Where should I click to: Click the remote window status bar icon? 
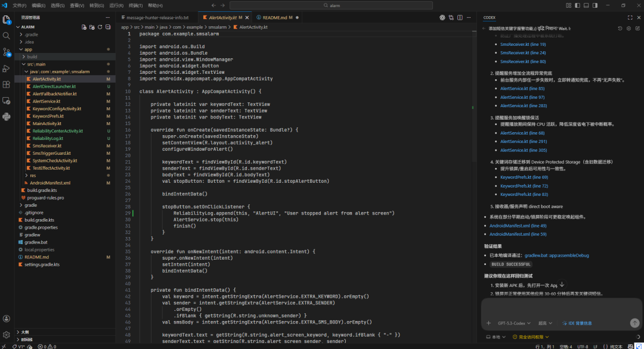pos(4,347)
